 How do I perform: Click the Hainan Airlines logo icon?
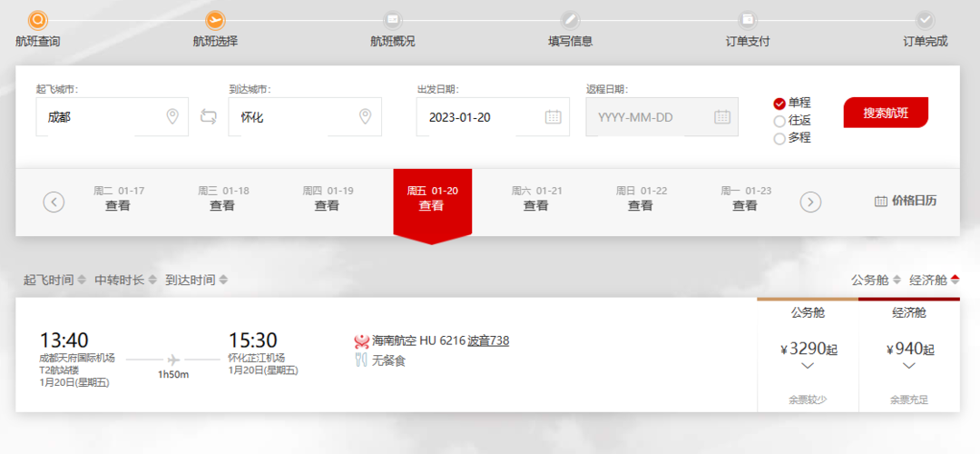click(x=361, y=341)
